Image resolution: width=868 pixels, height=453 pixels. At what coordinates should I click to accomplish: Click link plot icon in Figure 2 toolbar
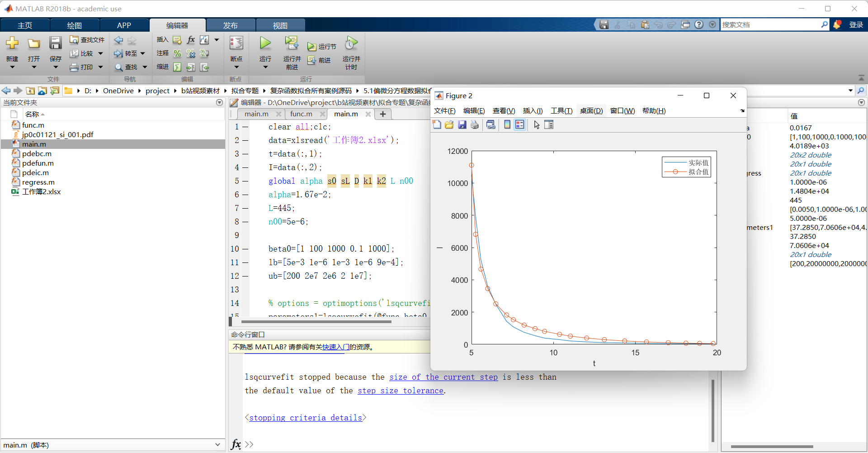pos(491,125)
